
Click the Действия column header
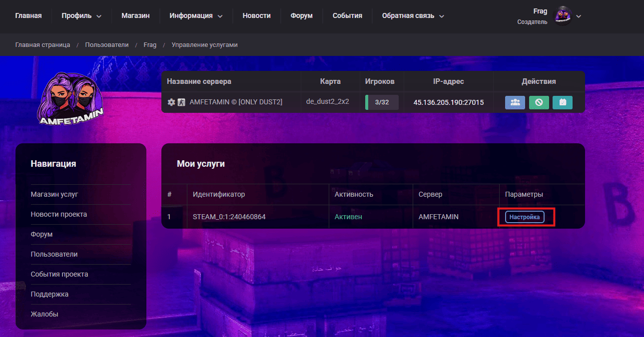click(x=539, y=81)
